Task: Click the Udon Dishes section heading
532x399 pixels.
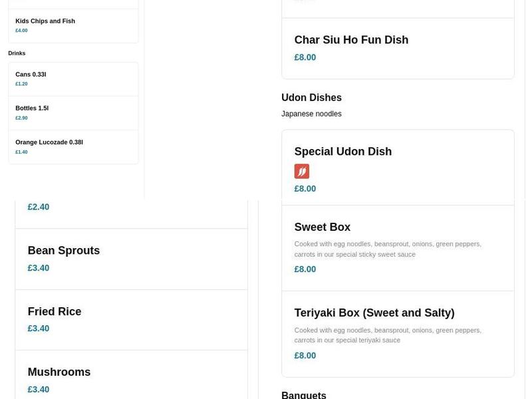Action: pos(311,97)
